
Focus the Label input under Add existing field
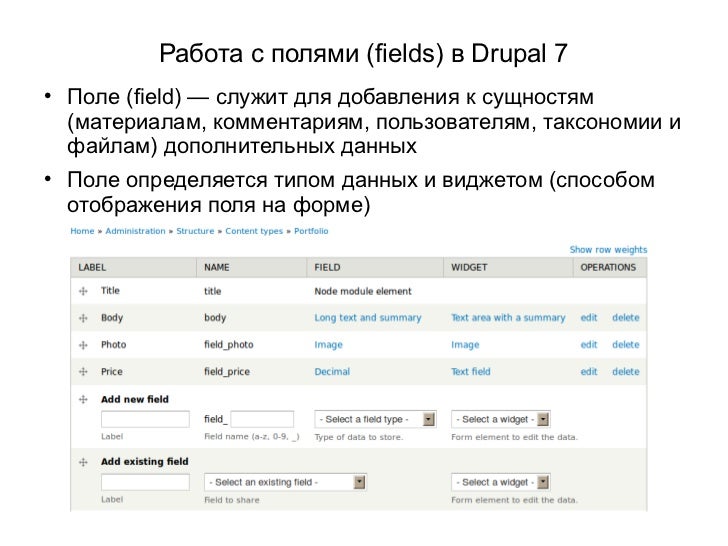coord(145,482)
